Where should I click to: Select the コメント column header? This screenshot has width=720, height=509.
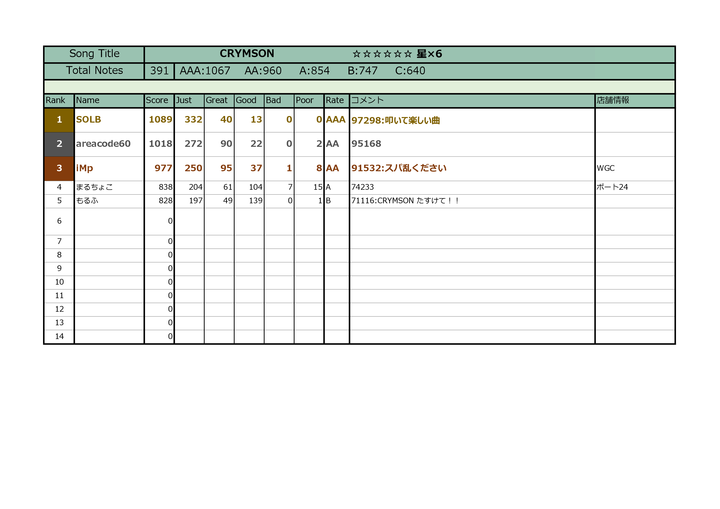pos(472,100)
